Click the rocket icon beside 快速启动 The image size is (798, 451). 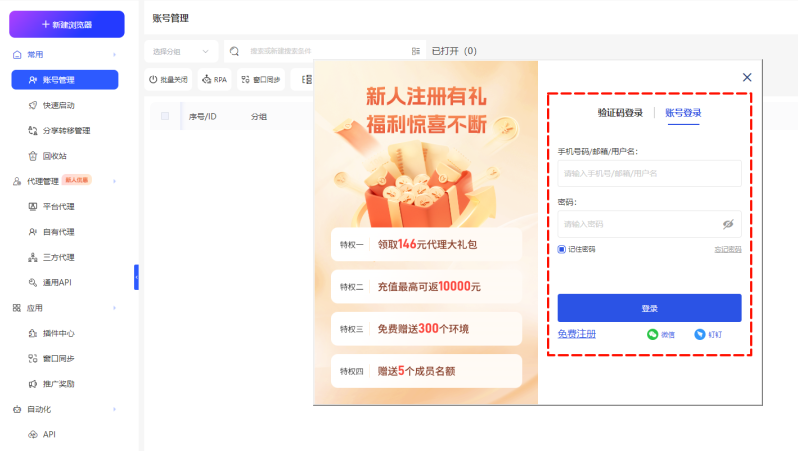[33, 105]
